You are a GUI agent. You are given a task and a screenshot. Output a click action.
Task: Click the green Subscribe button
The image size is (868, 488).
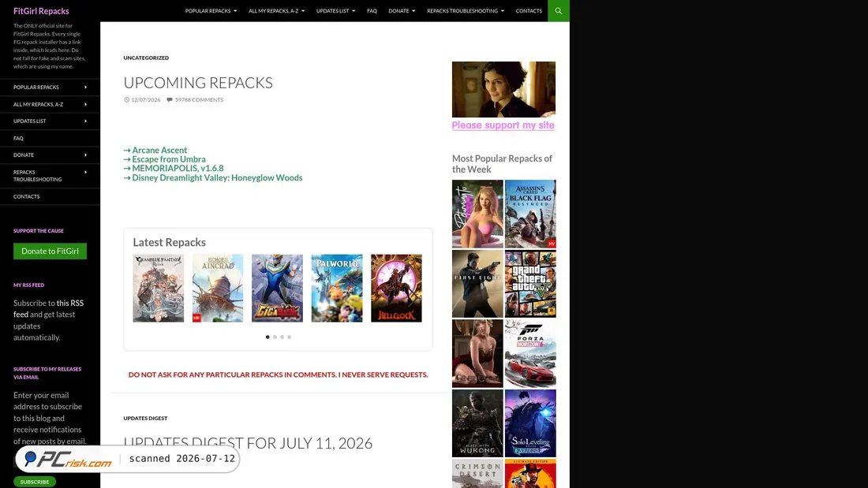(34, 482)
